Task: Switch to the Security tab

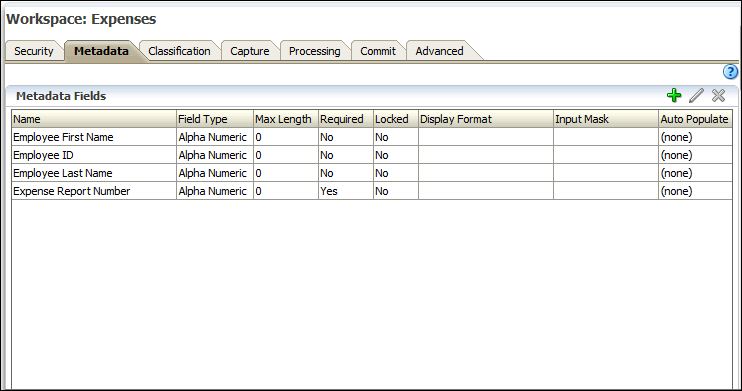Action: pos(34,51)
